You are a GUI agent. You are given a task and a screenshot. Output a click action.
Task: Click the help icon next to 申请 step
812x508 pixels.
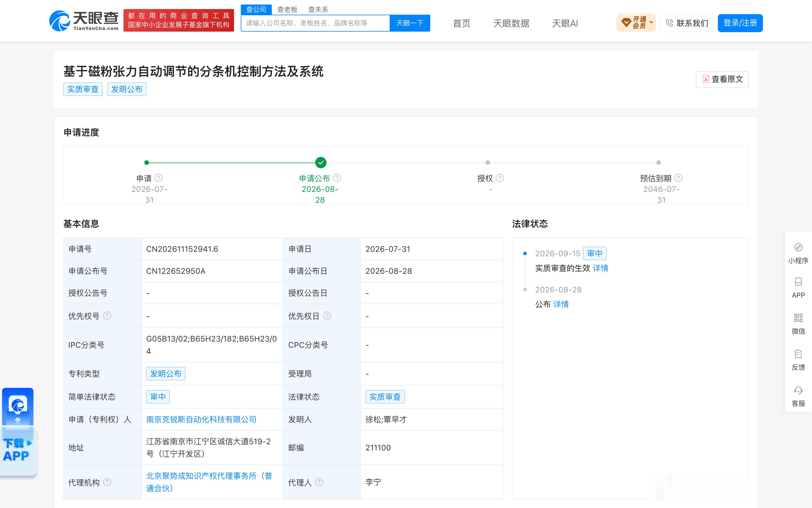pos(159,178)
